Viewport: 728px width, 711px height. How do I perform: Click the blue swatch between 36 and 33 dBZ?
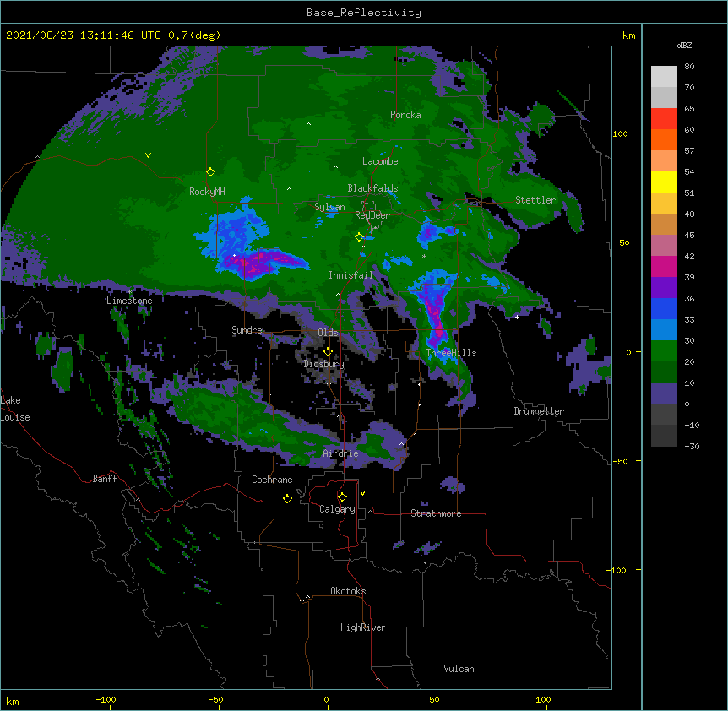[664, 308]
